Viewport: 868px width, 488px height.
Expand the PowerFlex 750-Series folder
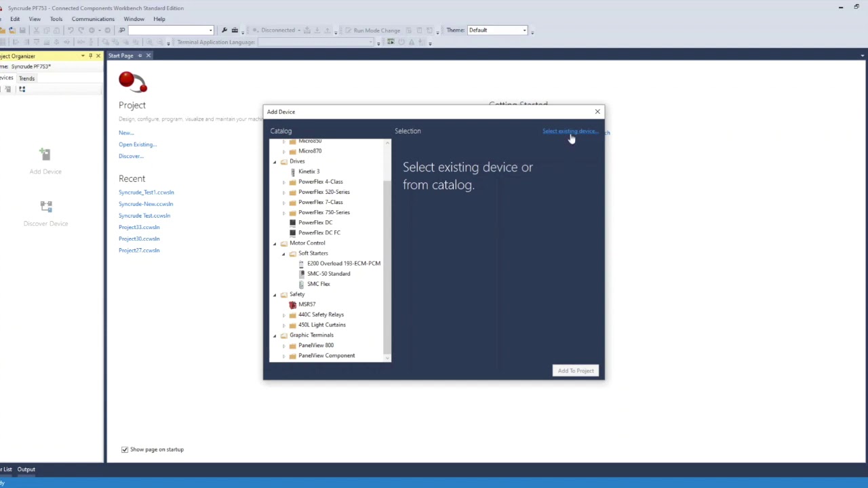[x=283, y=212]
